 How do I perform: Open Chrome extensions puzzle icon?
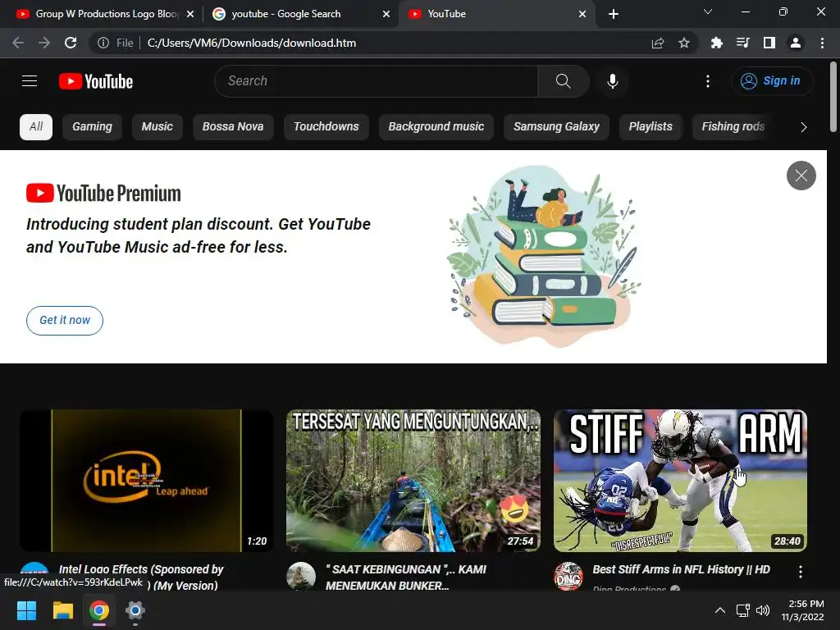pyautogui.click(x=716, y=43)
